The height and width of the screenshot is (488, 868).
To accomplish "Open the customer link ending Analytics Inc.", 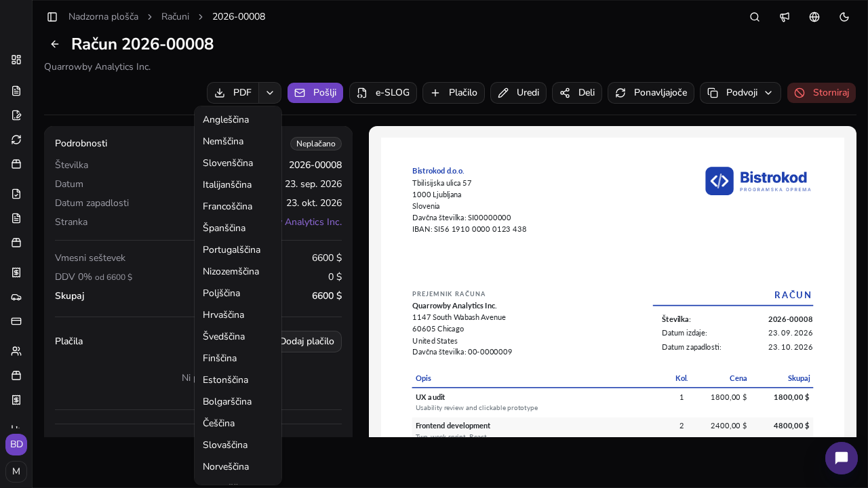I will tap(313, 222).
